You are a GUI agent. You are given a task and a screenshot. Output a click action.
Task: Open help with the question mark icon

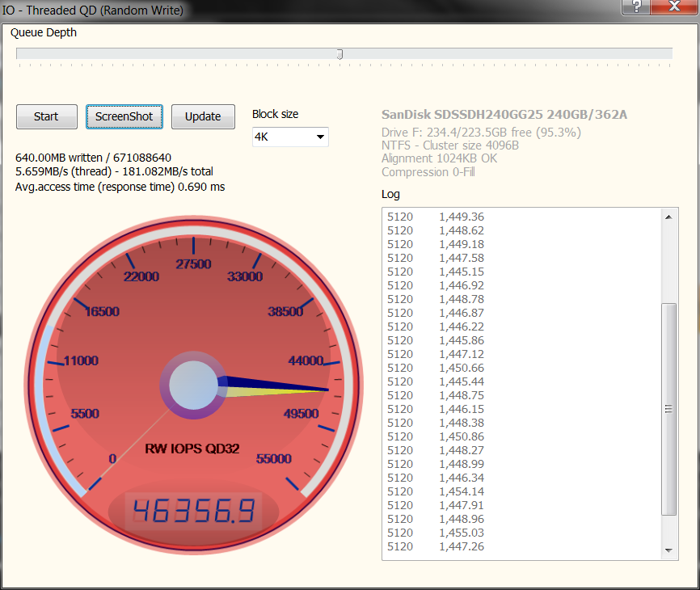click(637, 6)
